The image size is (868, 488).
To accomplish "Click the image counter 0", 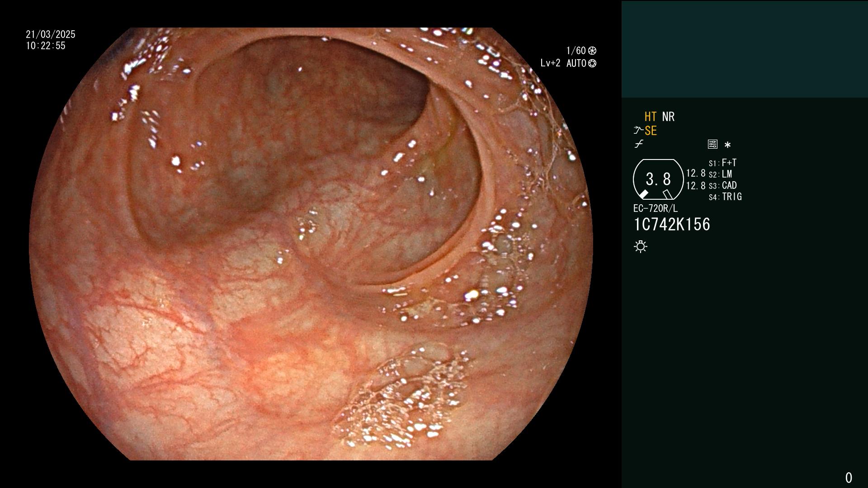I will click(849, 478).
